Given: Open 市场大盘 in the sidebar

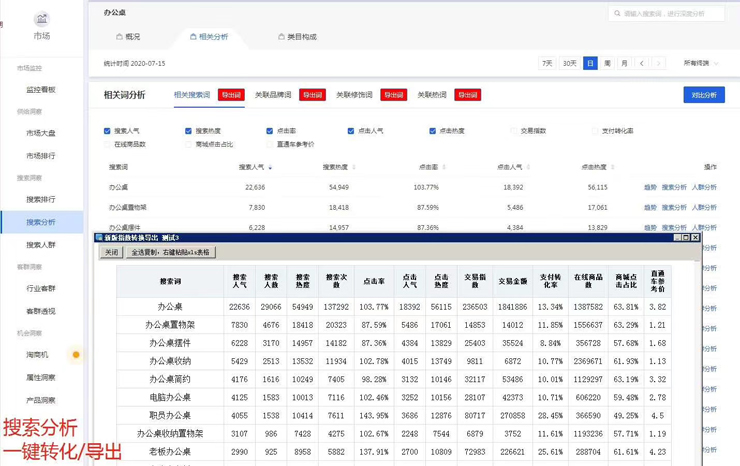Looking at the screenshot, I should coord(41,133).
